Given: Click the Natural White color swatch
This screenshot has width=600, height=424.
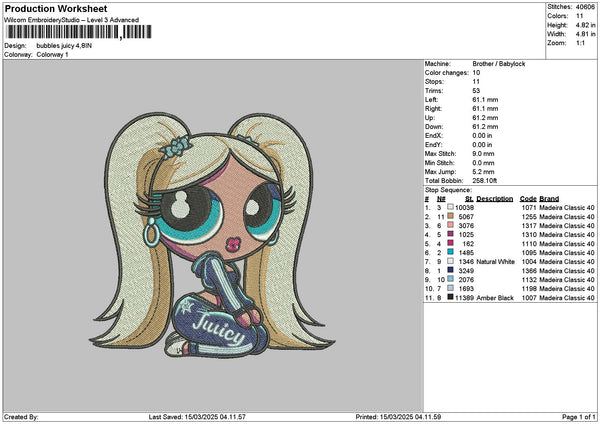Looking at the screenshot, I should (450, 261).
